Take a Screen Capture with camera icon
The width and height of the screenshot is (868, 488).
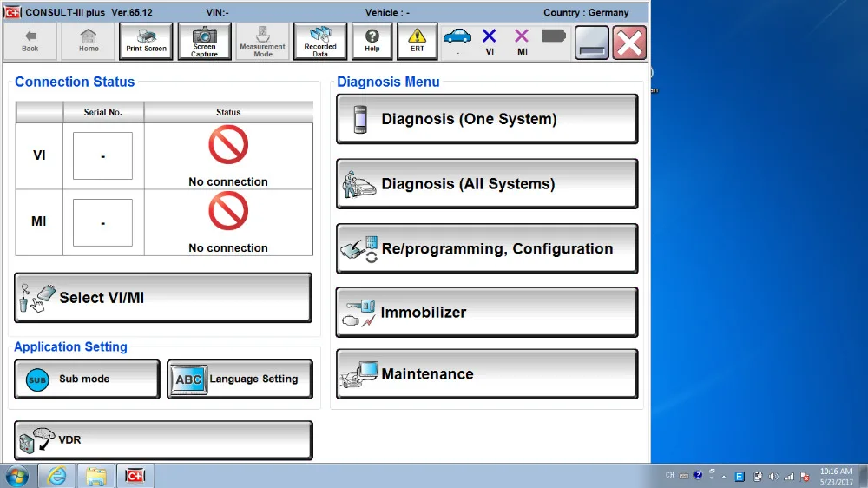[x=204, y=41]
